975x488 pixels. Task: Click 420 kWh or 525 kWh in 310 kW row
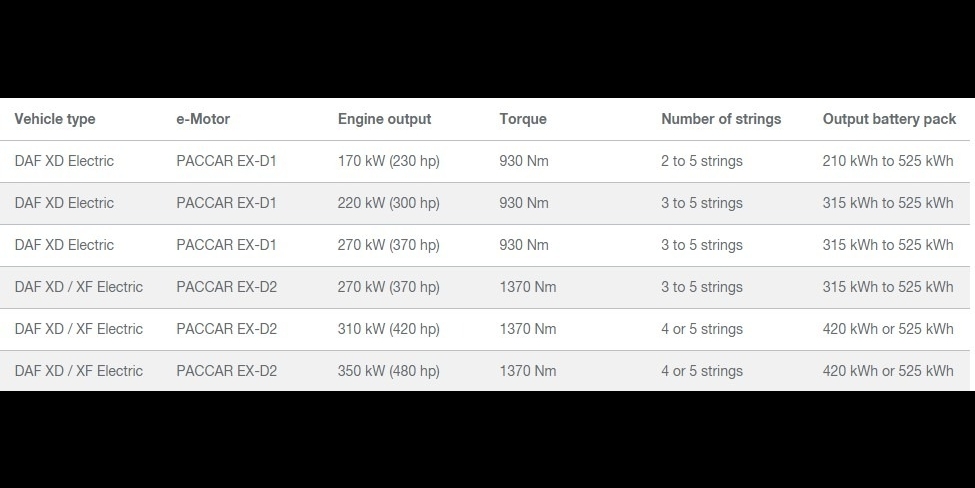tap(888, 329)
